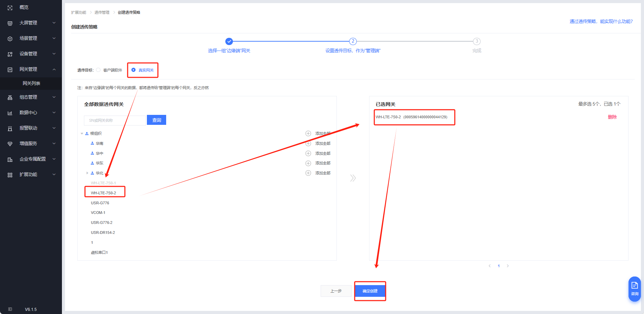This screenshot has width=644, height=314.
Task: Click the 咨询 consult floating icon
Action: [634, 288]
